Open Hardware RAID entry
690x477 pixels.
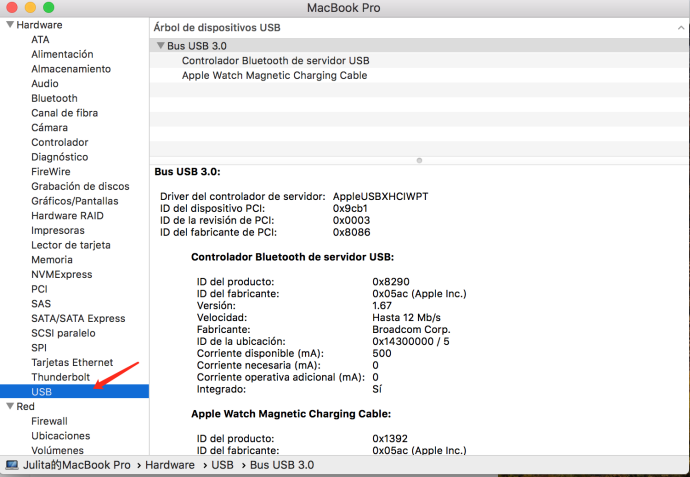[67, 216]
